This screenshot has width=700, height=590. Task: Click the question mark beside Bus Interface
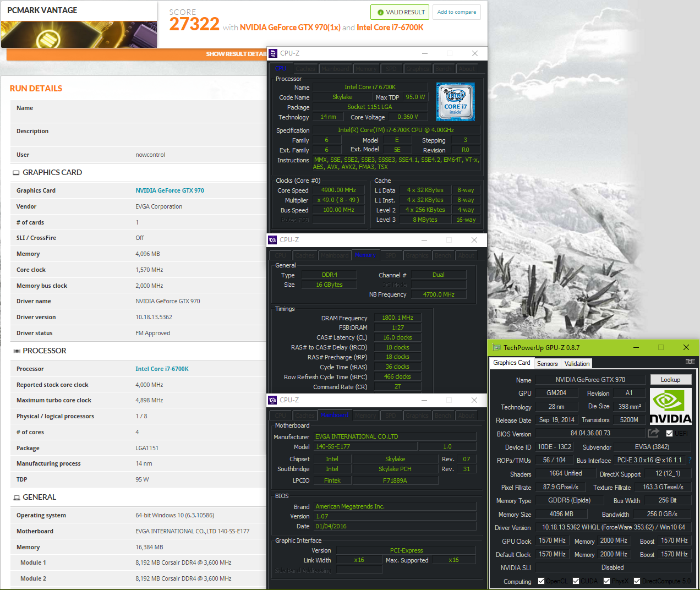(x=690, y=460)
